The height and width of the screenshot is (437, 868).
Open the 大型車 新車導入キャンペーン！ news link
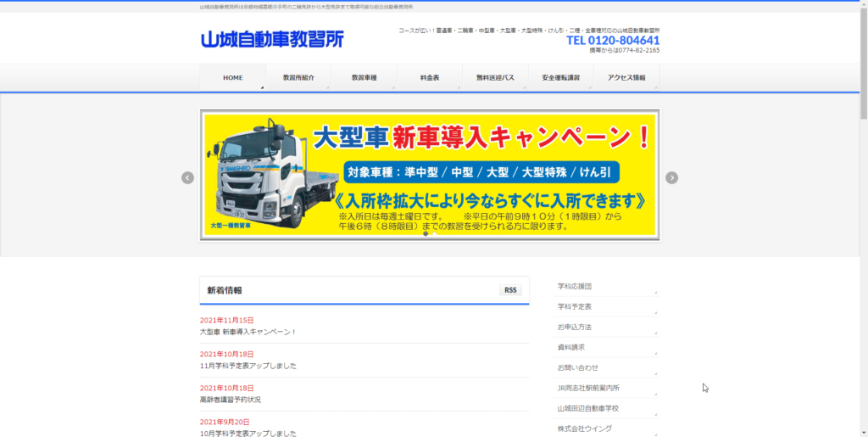click(248, 332)
